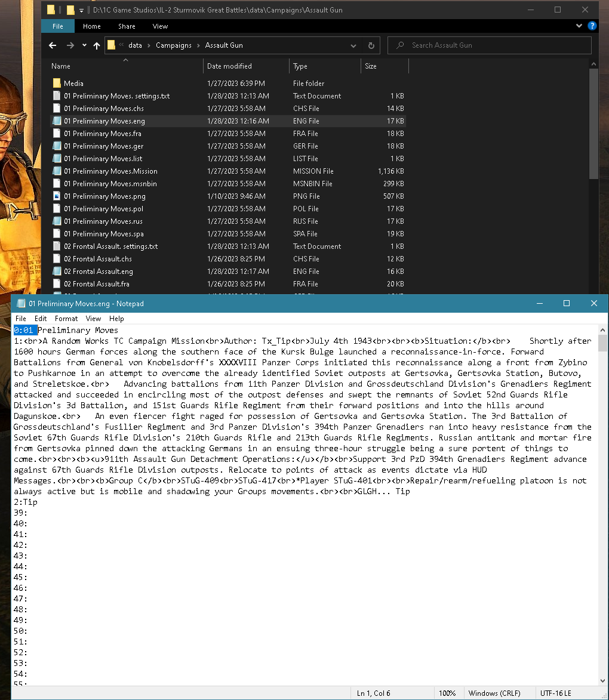The image size is (609, 700).
Task: Go back with the Explorer back arrow
Action: click(x=53, y=45)
